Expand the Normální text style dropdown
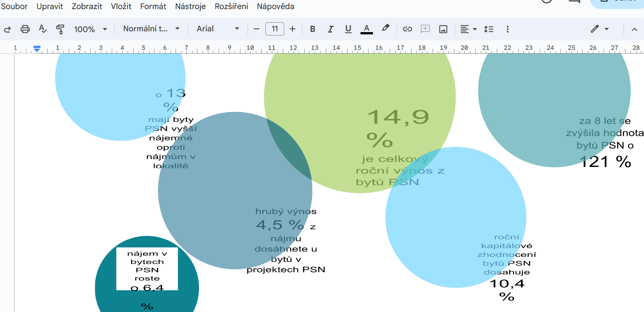This screenshot has width=644, height=312. pyautogui.click(x=151, y=29)
